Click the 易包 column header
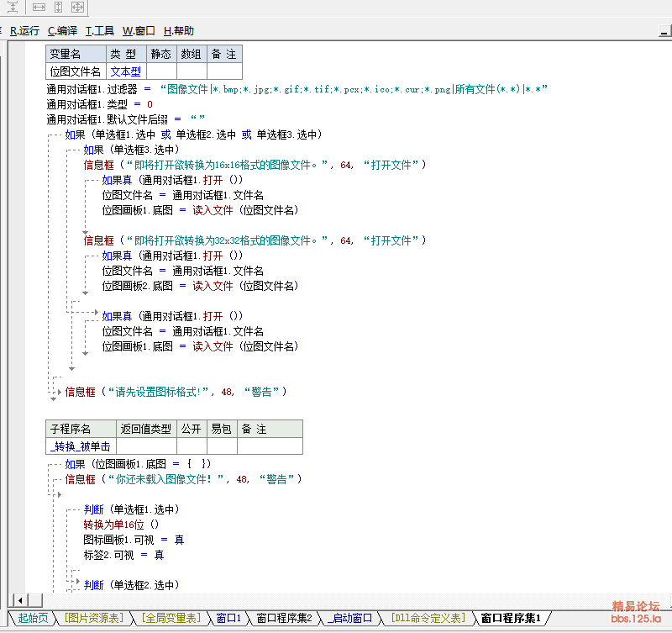 click(222, 429)
